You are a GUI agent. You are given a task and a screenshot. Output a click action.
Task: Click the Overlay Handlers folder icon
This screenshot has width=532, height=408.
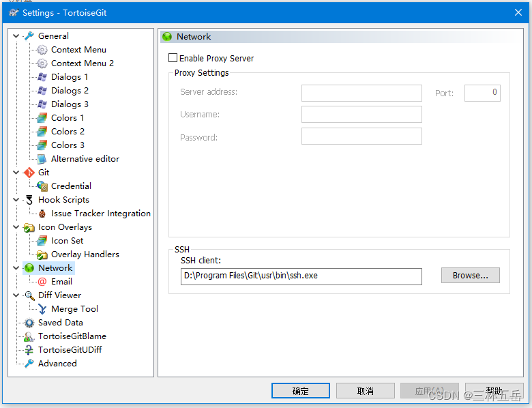coord(42,254)
